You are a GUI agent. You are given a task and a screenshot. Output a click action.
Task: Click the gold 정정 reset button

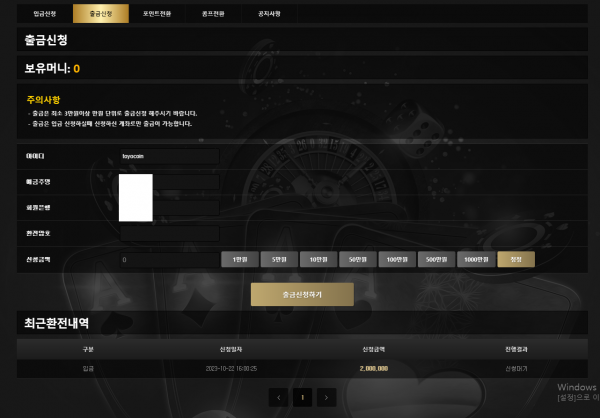click(x=516, y=259)
